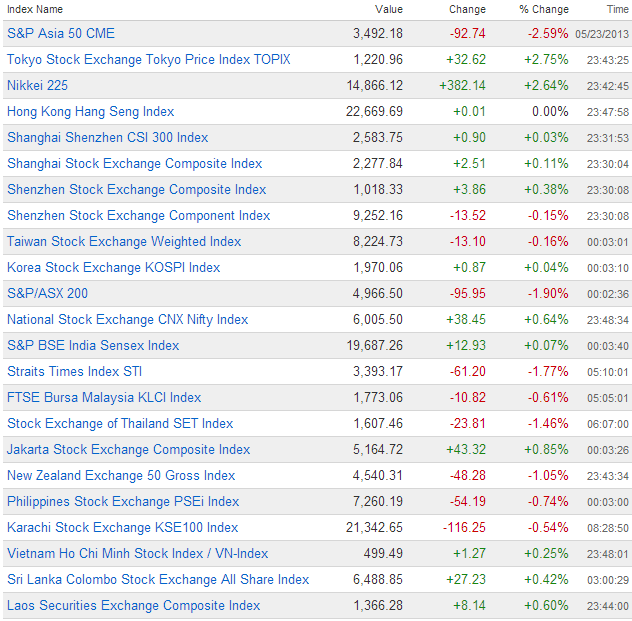Select the change value +2.51
Image resolution: width=632 pixels, height=621 pixels.
click(x=470, y=164)
